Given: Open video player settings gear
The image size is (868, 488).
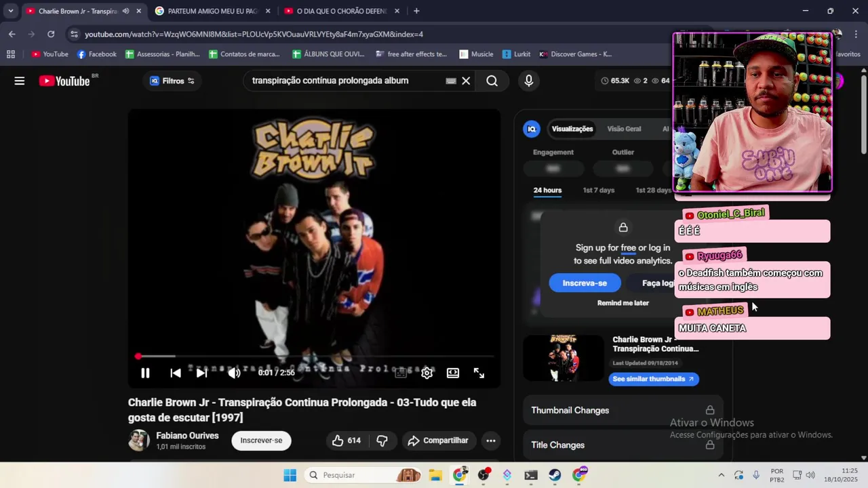Looking at the screenshot, I should (x=427, y=373).
